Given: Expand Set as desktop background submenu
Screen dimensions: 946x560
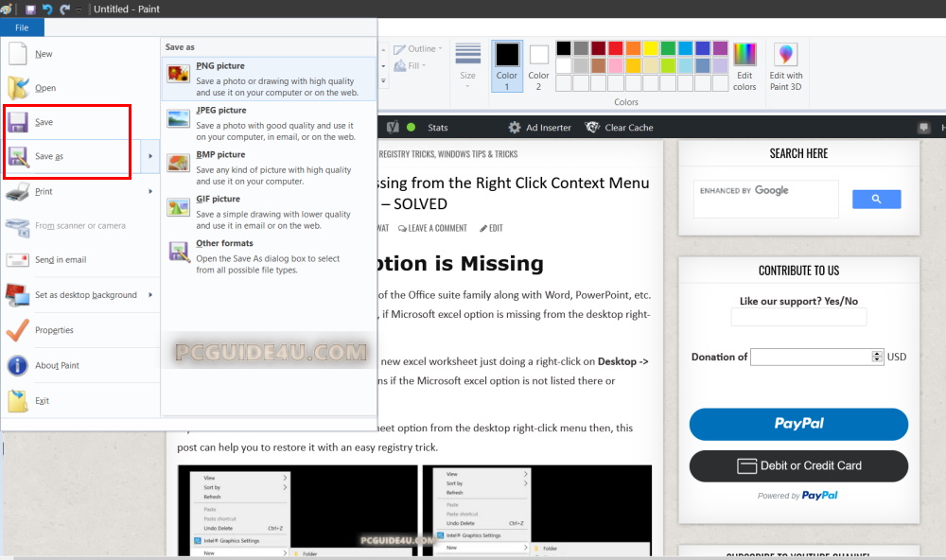Looking at the screenshot, I should (149, 295).
